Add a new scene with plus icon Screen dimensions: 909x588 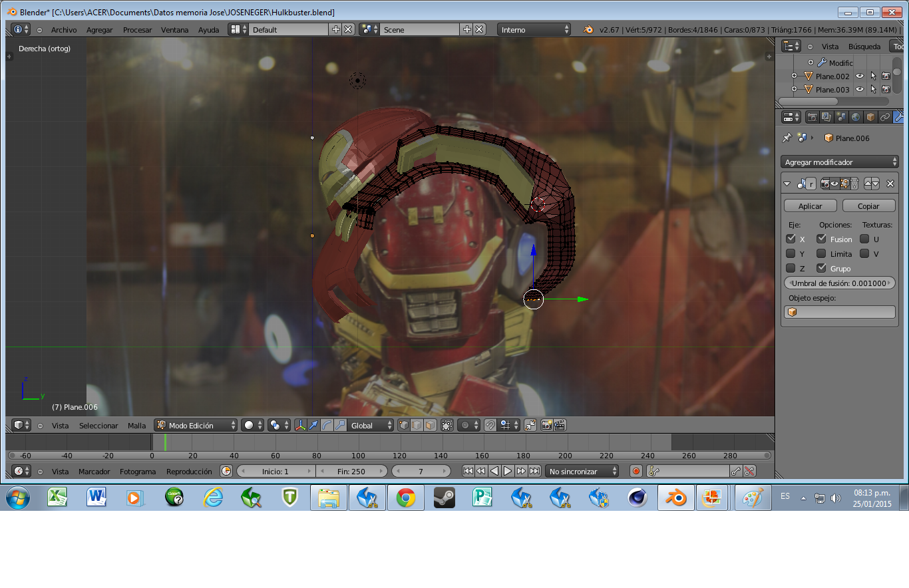tap(467, 30)
